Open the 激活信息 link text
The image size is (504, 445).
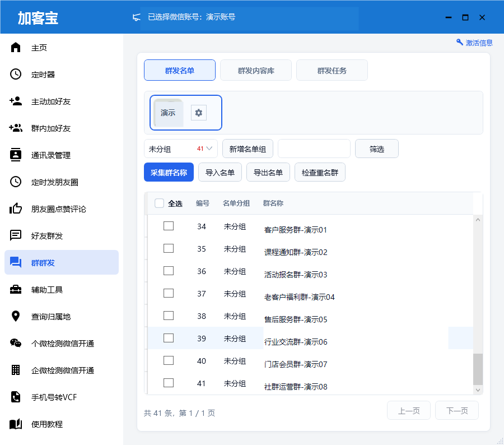tap(479, 43)
